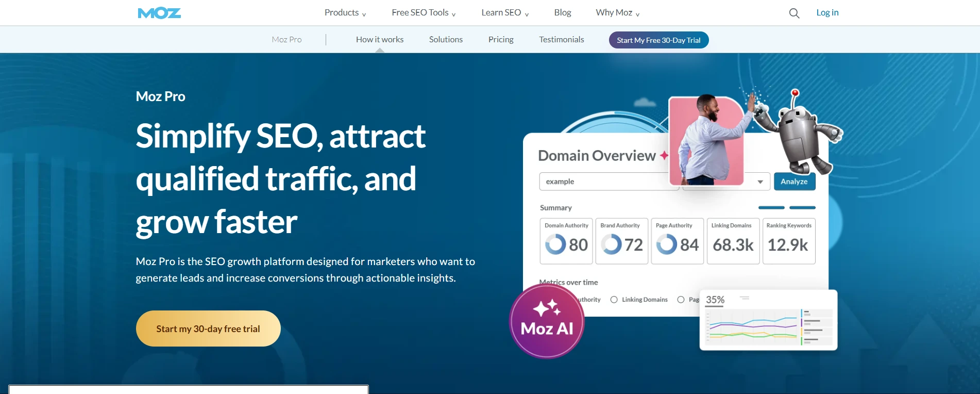
Task: Expand the Why Moz menu
Action: pos(618,13)
